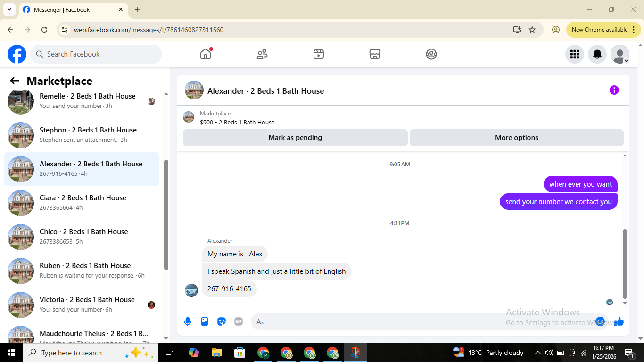The image size is (644, 362).
Task: Mark the listing as pending
Action: [x=295, y=138]
